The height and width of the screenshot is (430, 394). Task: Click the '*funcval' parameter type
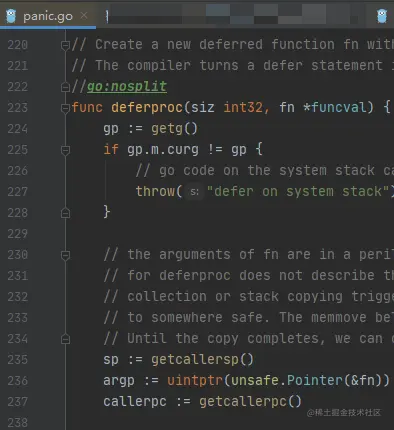pyautogui.click(x=334, y=108)
